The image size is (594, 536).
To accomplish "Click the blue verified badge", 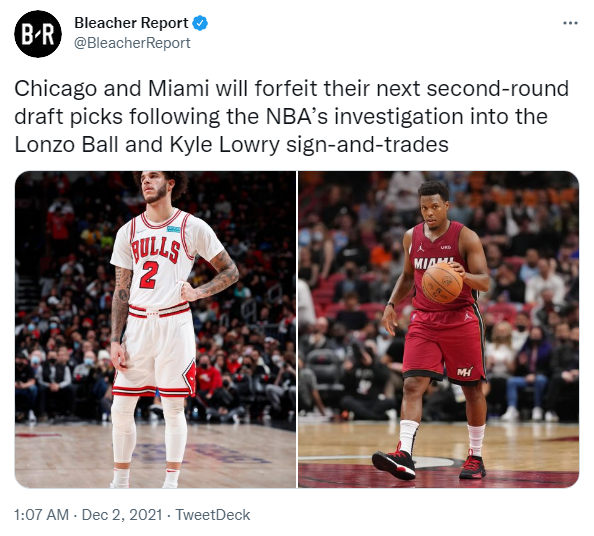I will coord(200,23).
